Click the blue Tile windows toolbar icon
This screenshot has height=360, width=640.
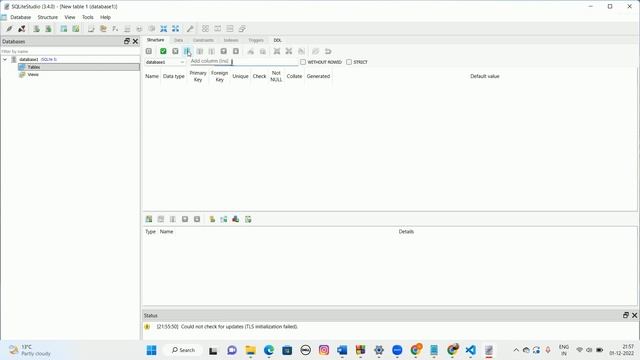[164, 29]
